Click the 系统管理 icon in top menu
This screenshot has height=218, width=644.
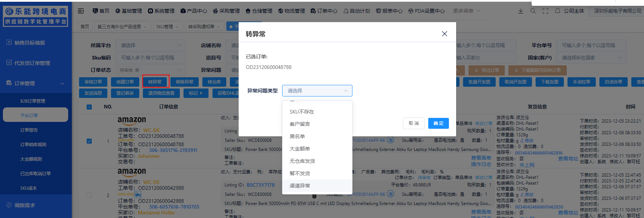[150, 11]
